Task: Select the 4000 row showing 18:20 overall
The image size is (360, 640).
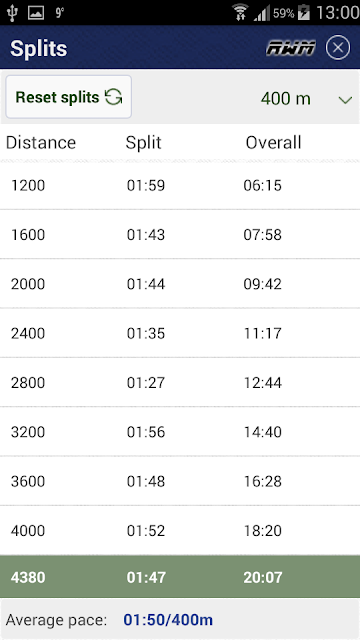Action: click(x=180, y=531)
